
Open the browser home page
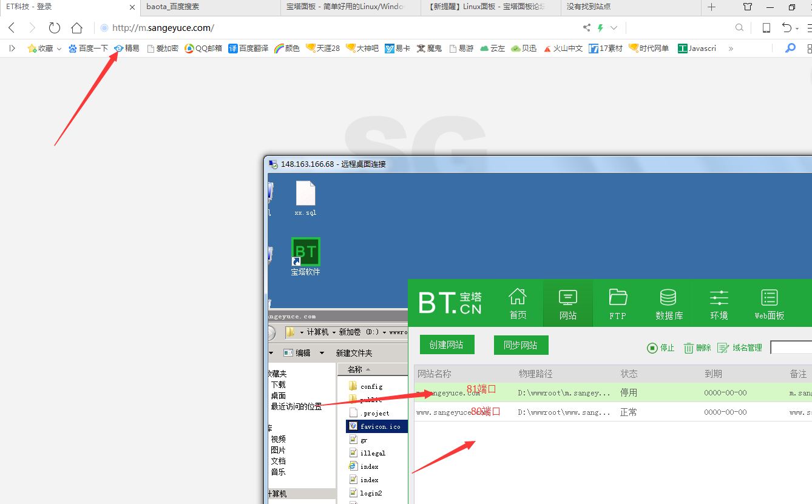[76, 28]
